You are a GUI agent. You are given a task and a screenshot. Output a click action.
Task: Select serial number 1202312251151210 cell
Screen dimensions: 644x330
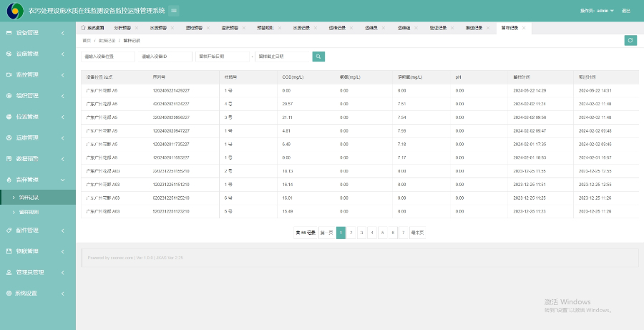171,185
